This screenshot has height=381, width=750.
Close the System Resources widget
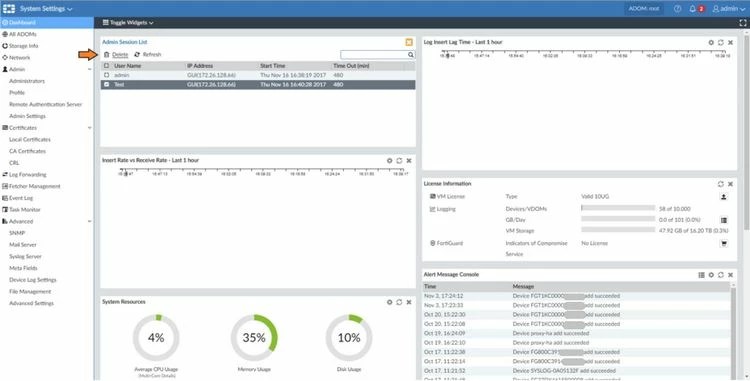click(409, 302)
